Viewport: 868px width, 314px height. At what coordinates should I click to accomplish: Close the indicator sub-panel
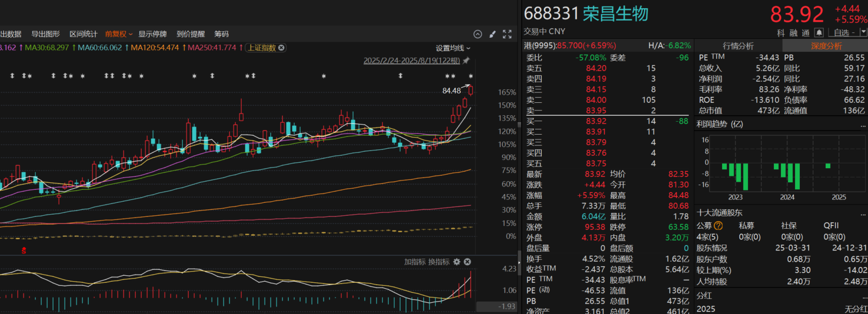click(x=467, y=262)
